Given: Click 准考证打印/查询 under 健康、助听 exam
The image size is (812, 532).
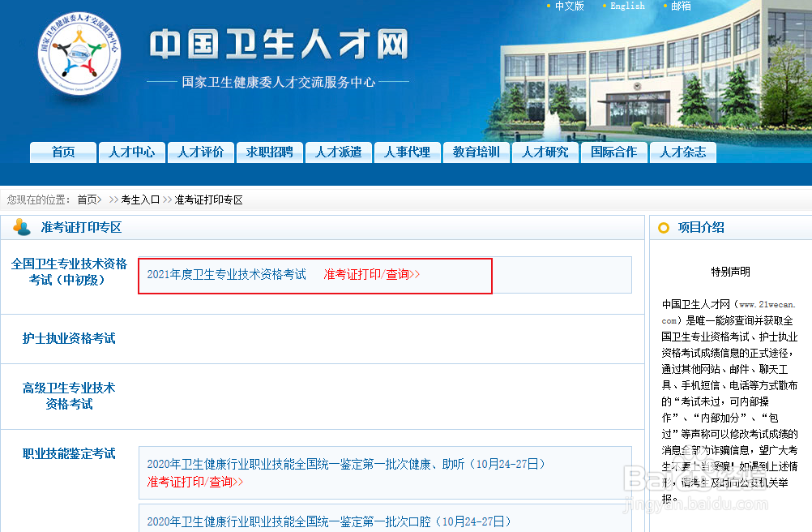Looking at the screenshot, I should 195,483.
